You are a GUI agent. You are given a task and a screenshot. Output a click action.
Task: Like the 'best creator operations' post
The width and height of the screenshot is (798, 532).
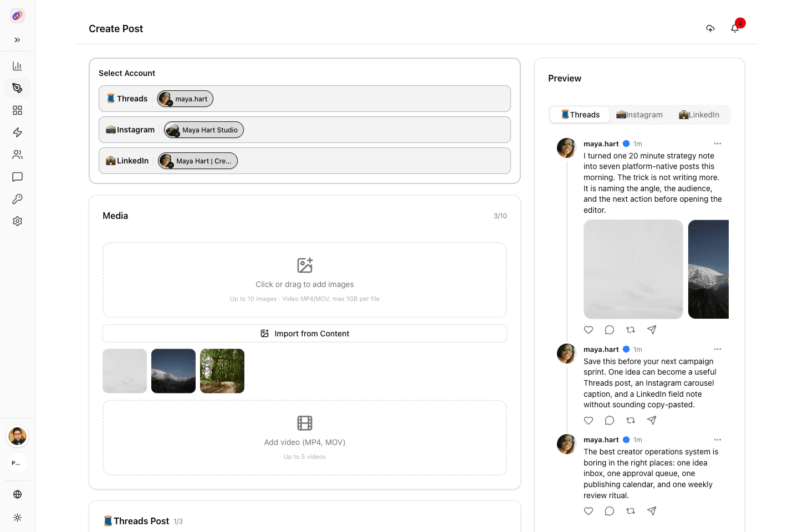(x=589, y=511)
